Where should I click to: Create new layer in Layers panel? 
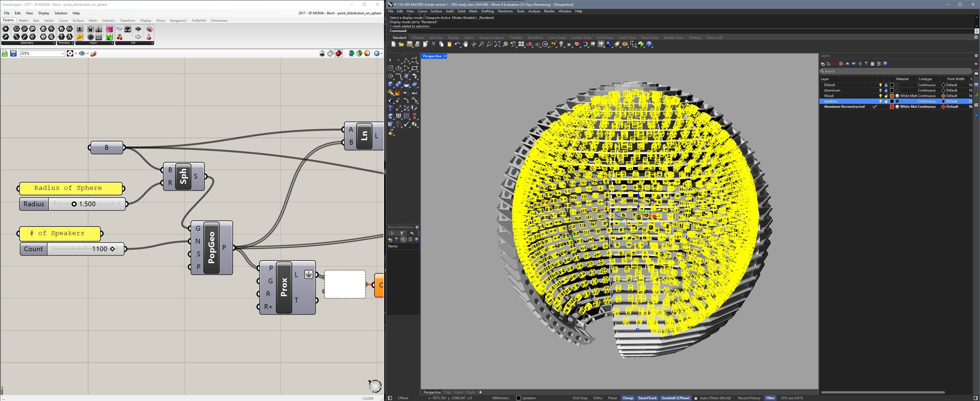coord(822,64)
